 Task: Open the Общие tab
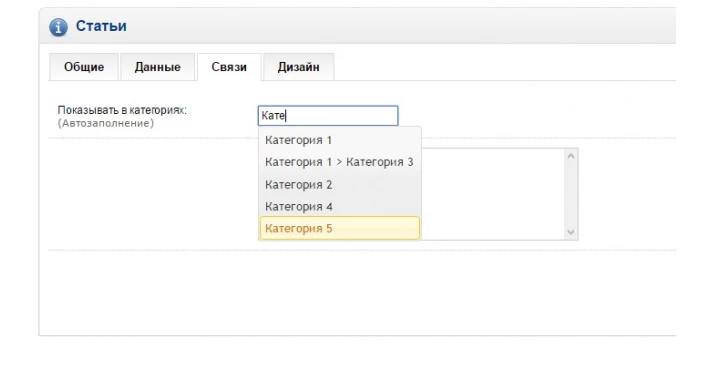click(x=84, y=67)
